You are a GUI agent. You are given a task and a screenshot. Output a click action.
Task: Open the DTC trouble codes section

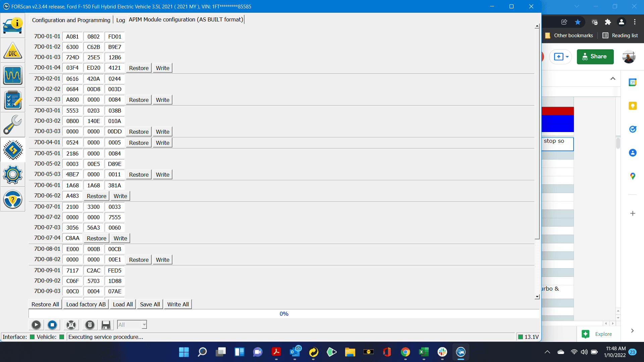coord(13,51)
